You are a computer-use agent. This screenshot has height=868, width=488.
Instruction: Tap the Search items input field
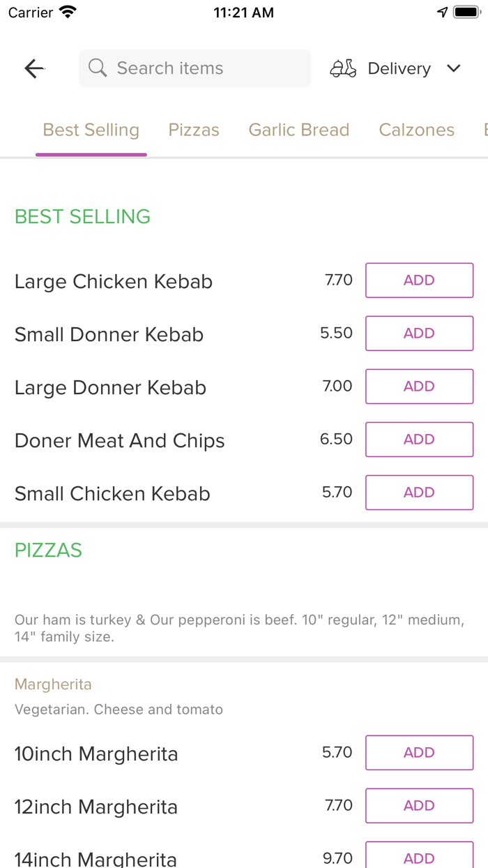tap(195, 68)
